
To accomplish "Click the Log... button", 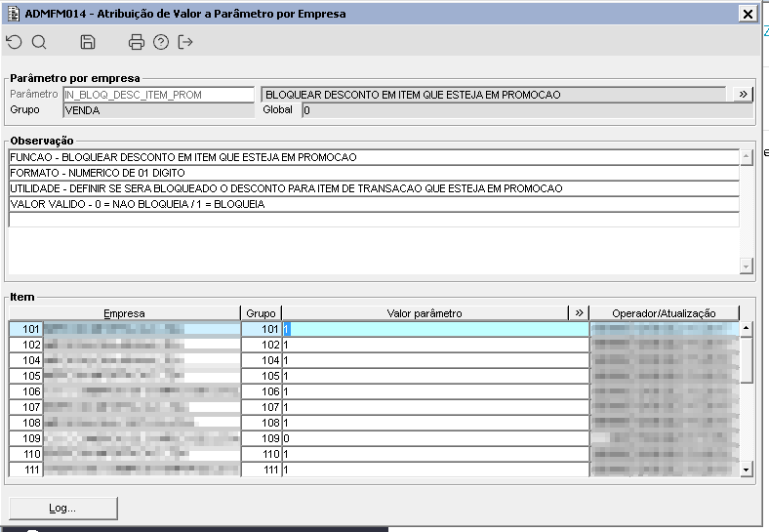I will tap(62, 508).
